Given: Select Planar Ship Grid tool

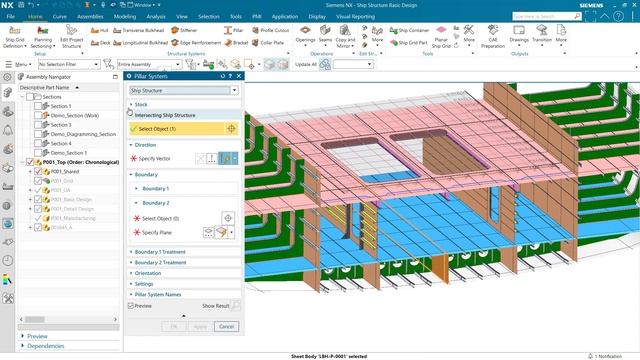Looking at the screenshot, I should 441,37.
